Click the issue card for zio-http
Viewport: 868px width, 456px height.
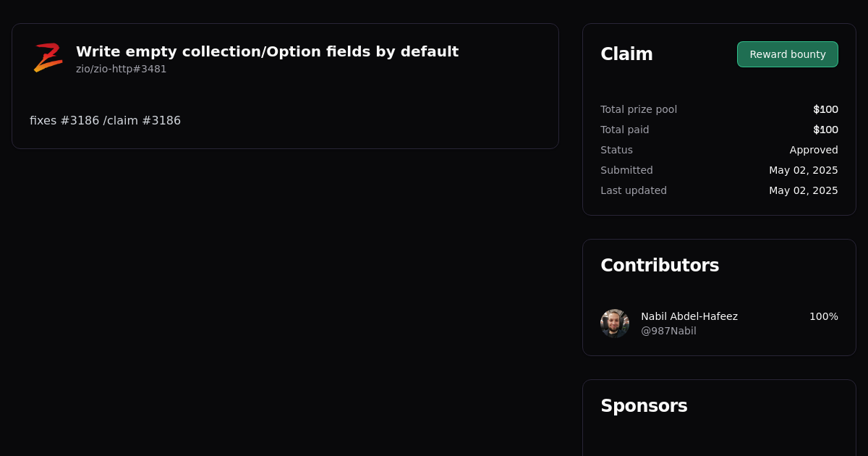point(285,85)
